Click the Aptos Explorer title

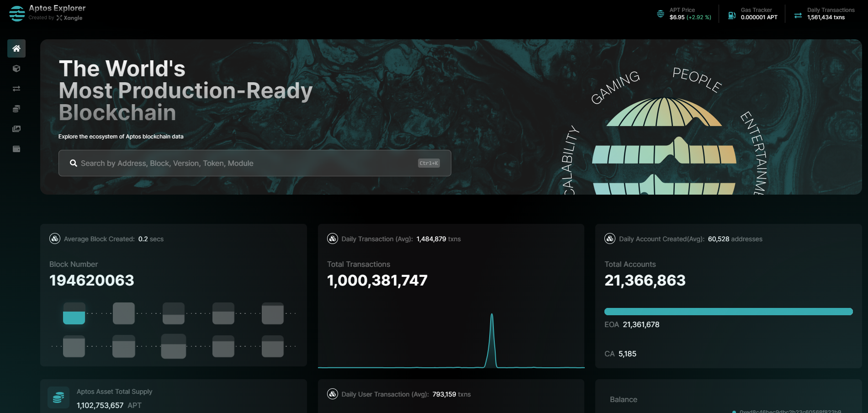tap(57, 8)
